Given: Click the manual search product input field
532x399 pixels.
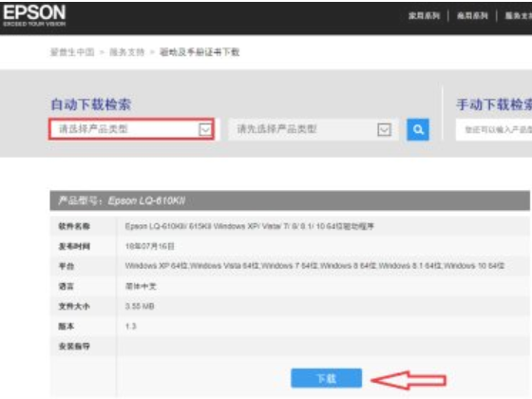Looking at the screenshot, I should (x=494, y=129).
